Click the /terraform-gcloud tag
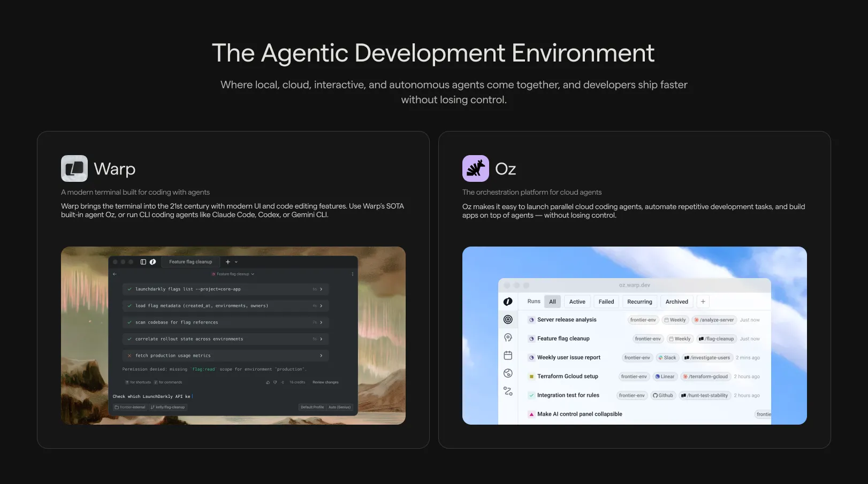This screenshot has width=868, height=484. tap(705, 377)
